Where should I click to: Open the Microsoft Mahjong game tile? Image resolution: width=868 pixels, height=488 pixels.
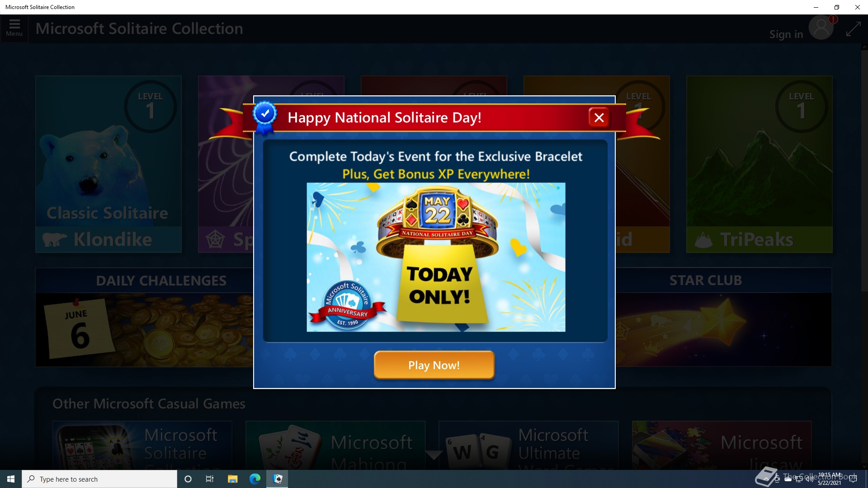(x=335, y=446)
